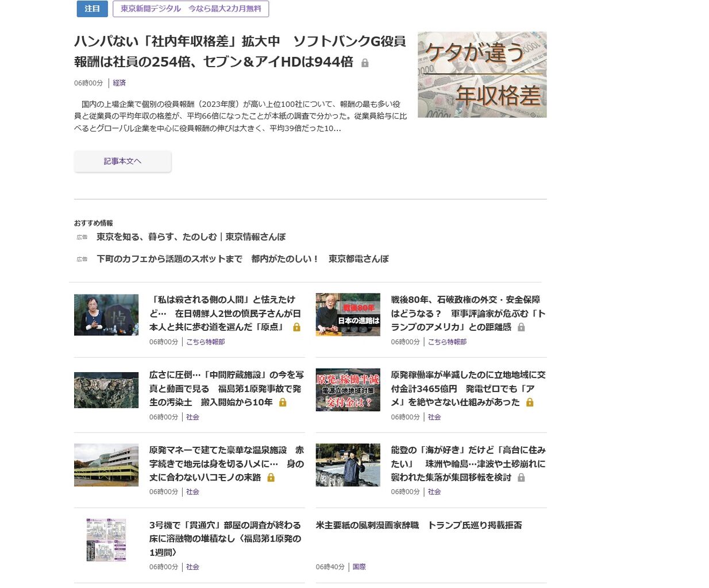
Task: Click gold lock icon on 交付金3465億円 article
Action: click(530, 403)
